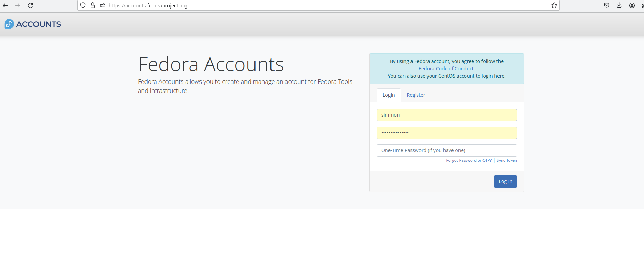Click the browser back arrow
644x261 pixels.
click(x=5, y=6)
